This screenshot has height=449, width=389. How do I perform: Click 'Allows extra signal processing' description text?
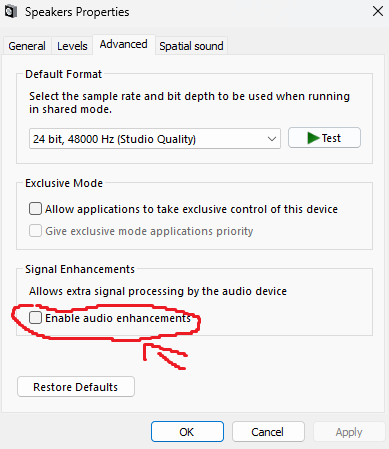click(158, 291)
